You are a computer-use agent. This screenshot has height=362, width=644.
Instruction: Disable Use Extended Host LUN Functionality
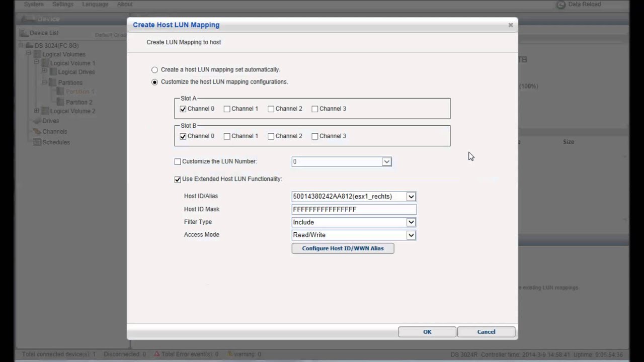click(x=178, y=179)
